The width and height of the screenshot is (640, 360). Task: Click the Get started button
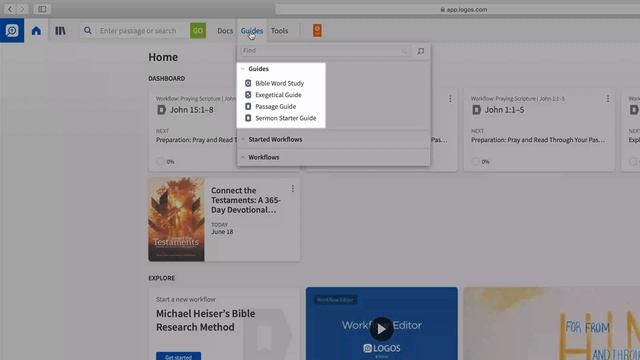[178, 356]
